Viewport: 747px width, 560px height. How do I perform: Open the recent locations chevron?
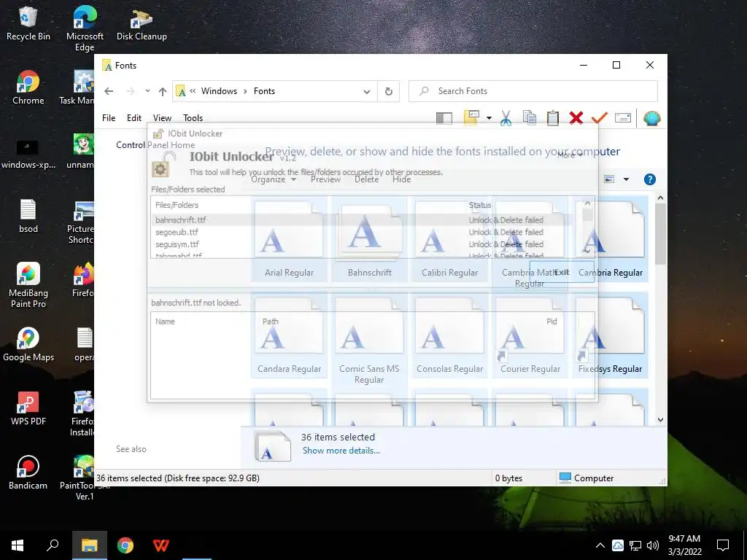coord(147,91)
